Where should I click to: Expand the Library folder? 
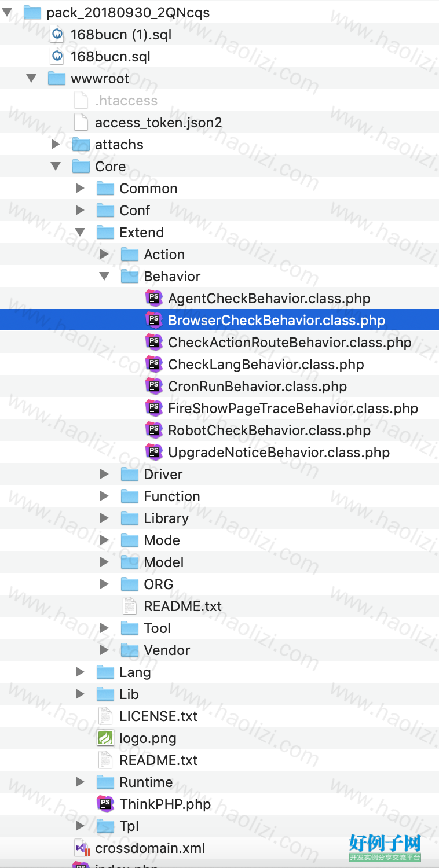(x=104, y=518)
